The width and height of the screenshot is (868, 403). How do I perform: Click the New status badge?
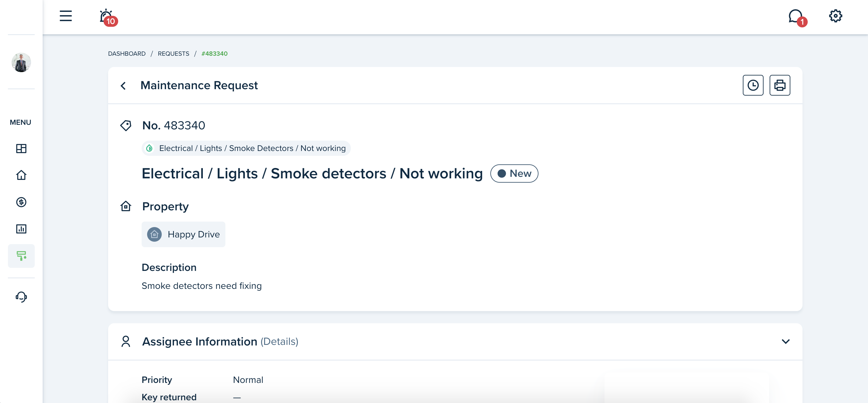[x=514, y=173]
